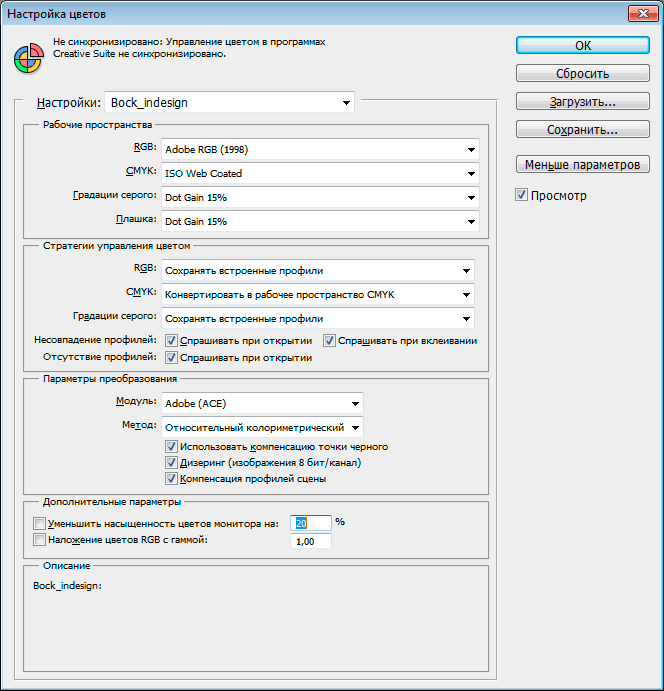
Task: Toggle Компенсация профилей сцены checkbox
Action: point(171,479)
